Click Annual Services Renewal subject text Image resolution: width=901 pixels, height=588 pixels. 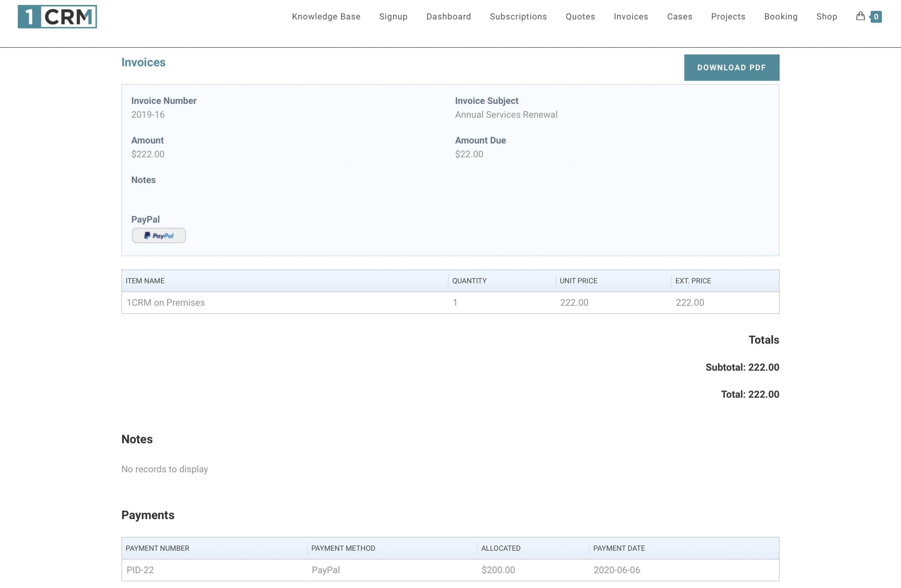pyautogui.click(x=506, y=114)
